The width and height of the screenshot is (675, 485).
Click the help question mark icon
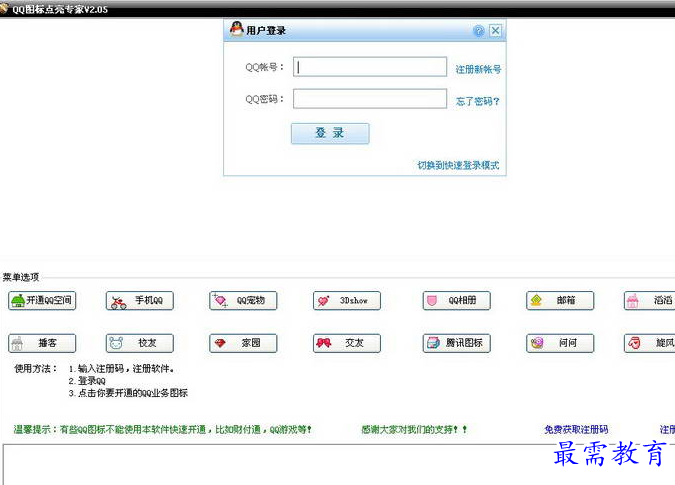tap(479, 31)
